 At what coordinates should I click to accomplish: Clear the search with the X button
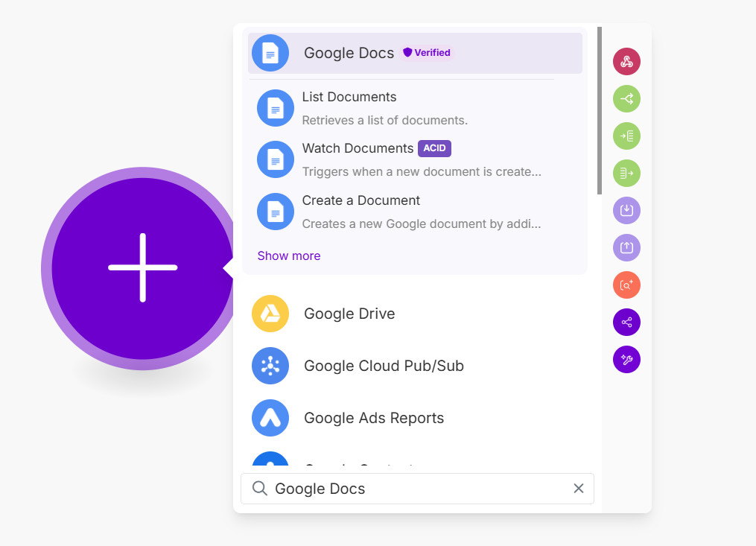coord(579,489)
